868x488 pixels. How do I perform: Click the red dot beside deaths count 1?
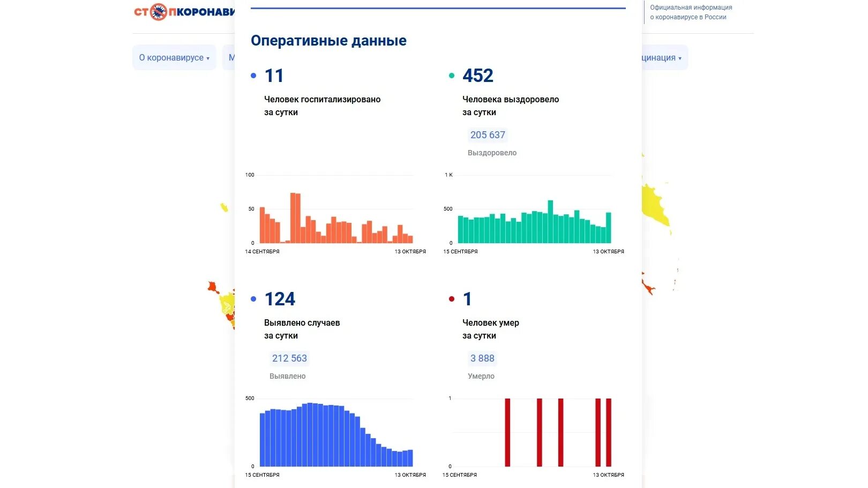(x=452, y=298)
